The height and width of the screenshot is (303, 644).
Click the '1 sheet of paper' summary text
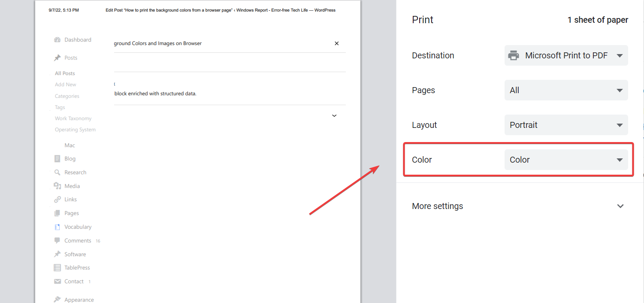[x=598, y=20]
